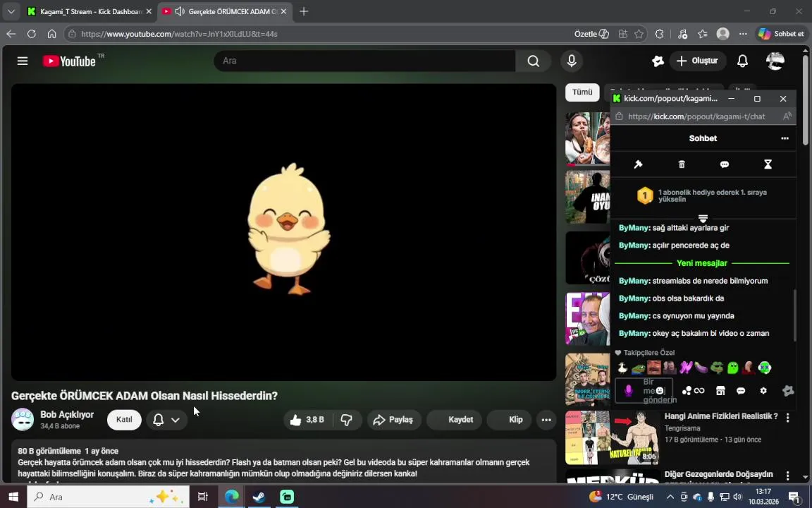Reload the page in Edge
The height and width of the screenshot is (508, 812).
(32, 34)
